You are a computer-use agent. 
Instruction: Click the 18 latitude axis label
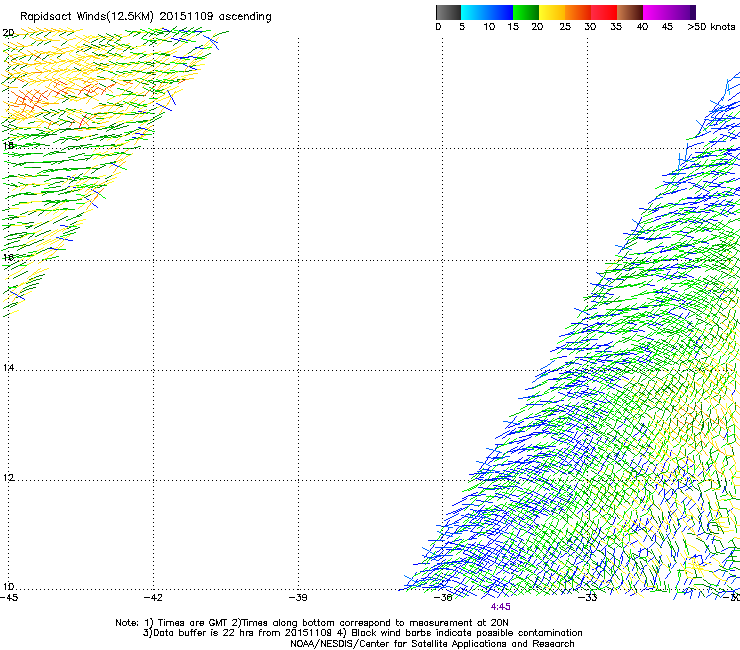[8, 145]
